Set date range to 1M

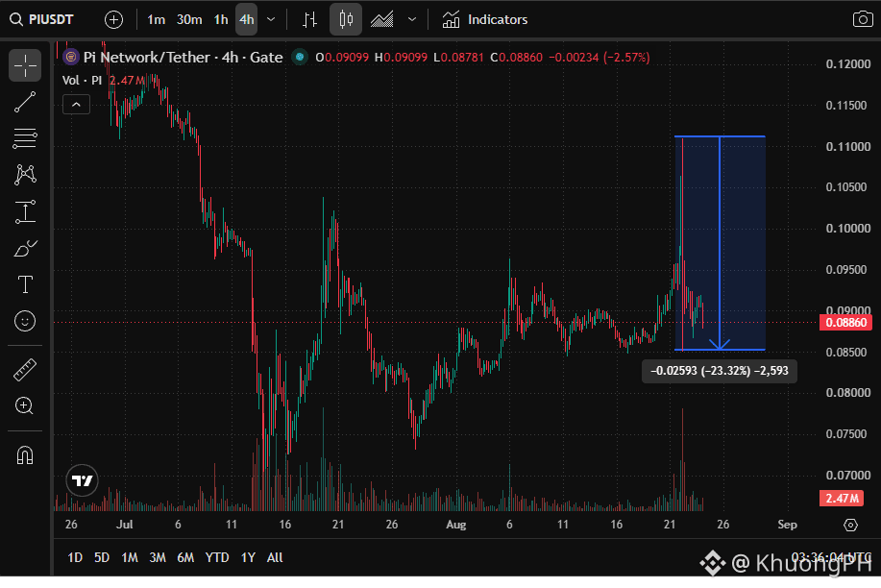click(x=130, y=557)
